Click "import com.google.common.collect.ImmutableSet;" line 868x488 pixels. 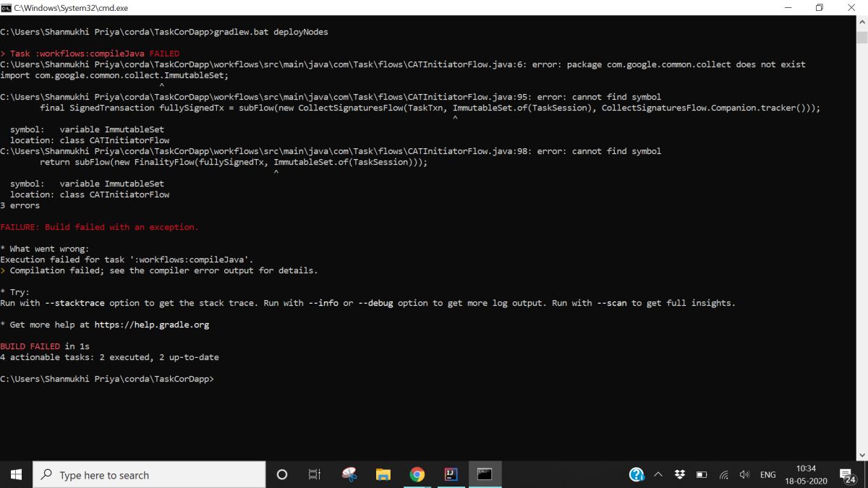tap(114, 75)
